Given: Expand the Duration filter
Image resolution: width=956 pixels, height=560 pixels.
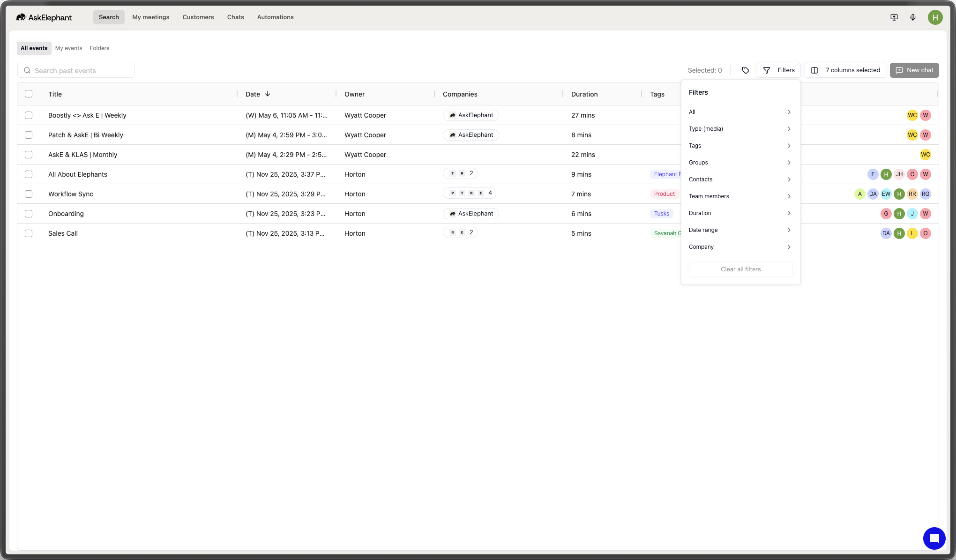Looking at the screenshot, I should click(740, 213).
